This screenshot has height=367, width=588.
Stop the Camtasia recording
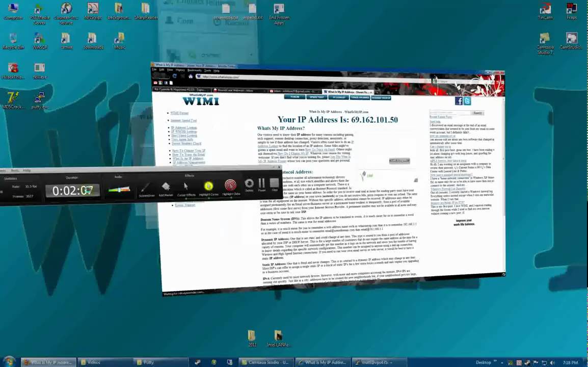(275, 184)
